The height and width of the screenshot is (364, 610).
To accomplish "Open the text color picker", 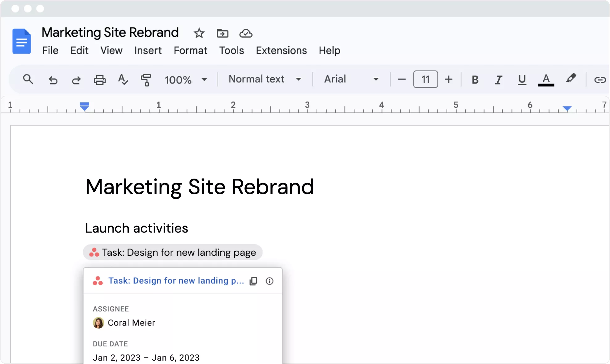I will pos(546,80).
